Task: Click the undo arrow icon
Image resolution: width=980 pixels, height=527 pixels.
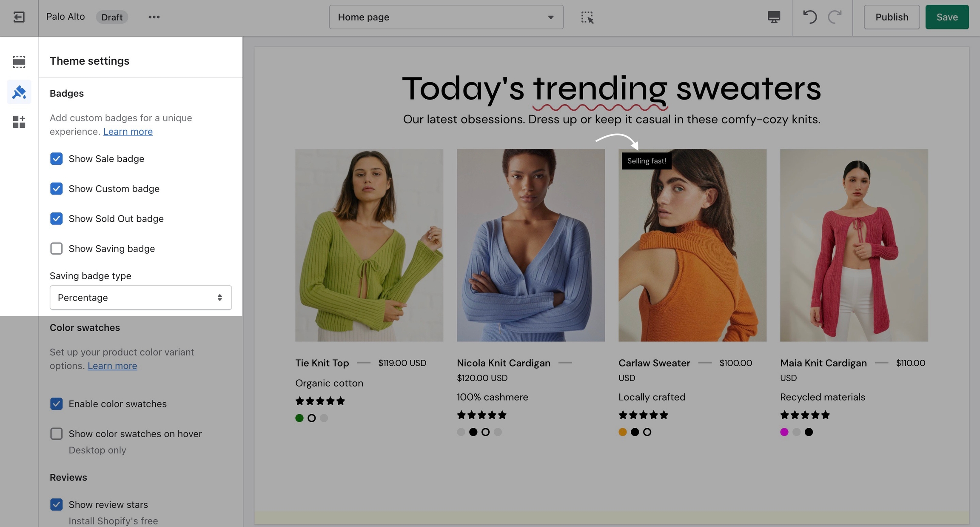Action: click(809, 17)
